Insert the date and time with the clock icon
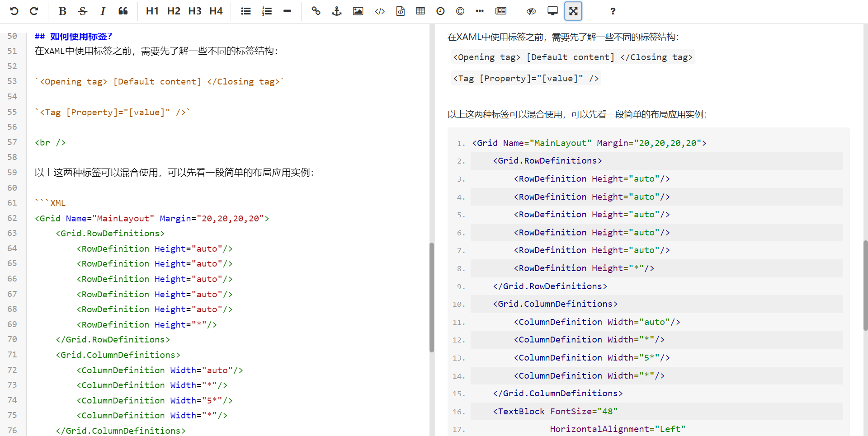Screen dimensions: 868x436 click(440, 11)
